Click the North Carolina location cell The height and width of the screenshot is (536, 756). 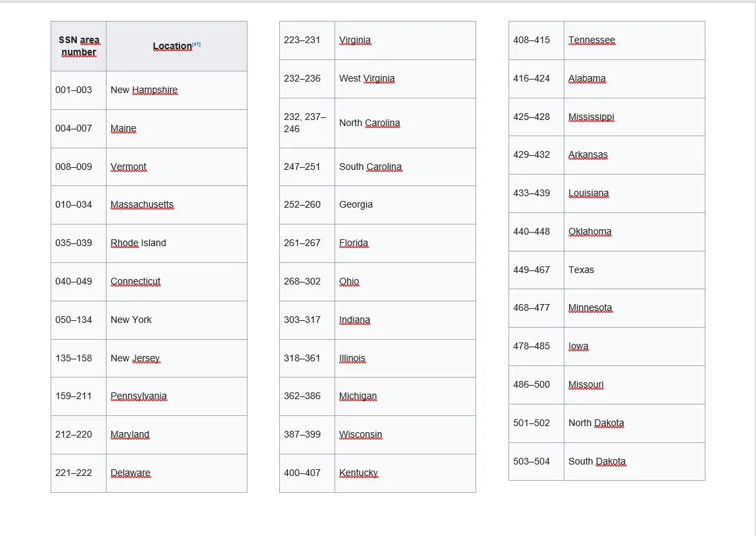click(405, 123)
